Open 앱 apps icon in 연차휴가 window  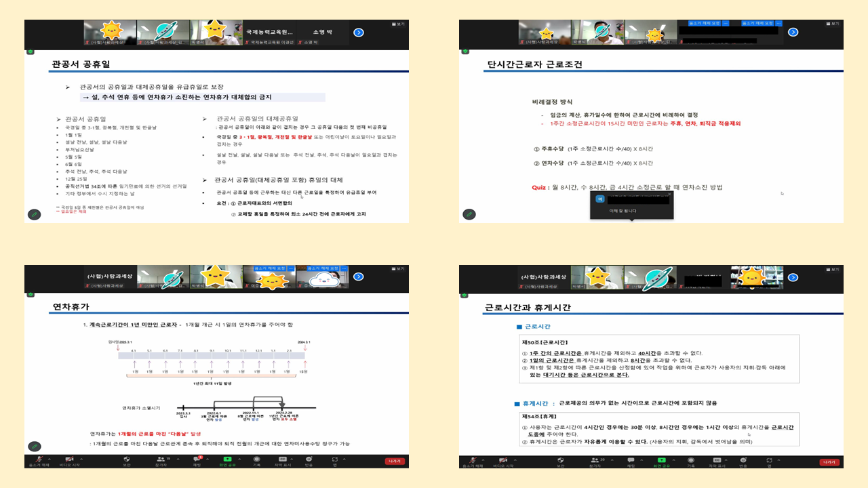coord(334,460)
